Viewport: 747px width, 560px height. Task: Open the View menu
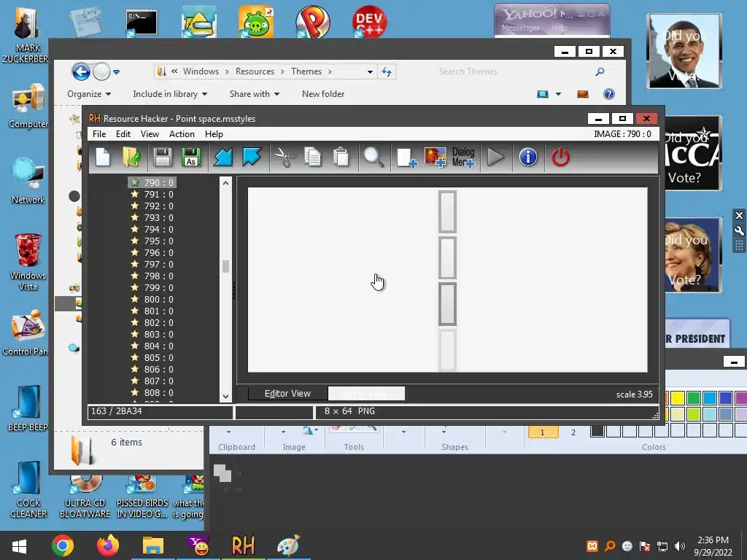(150, 134)
